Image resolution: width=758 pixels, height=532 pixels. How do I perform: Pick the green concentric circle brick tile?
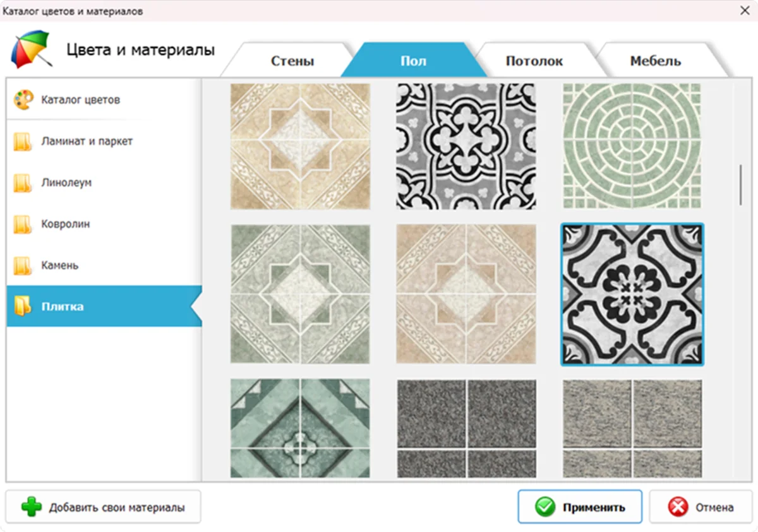tap(632, 146)
